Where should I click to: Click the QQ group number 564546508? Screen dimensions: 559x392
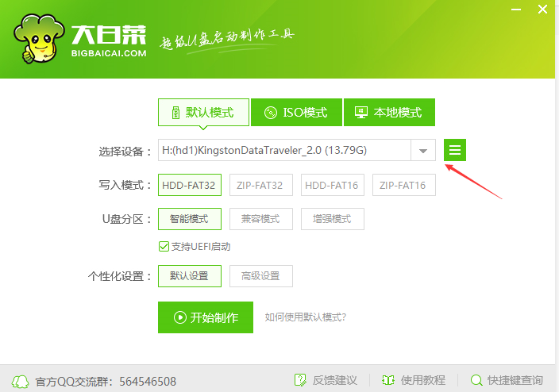148,382
